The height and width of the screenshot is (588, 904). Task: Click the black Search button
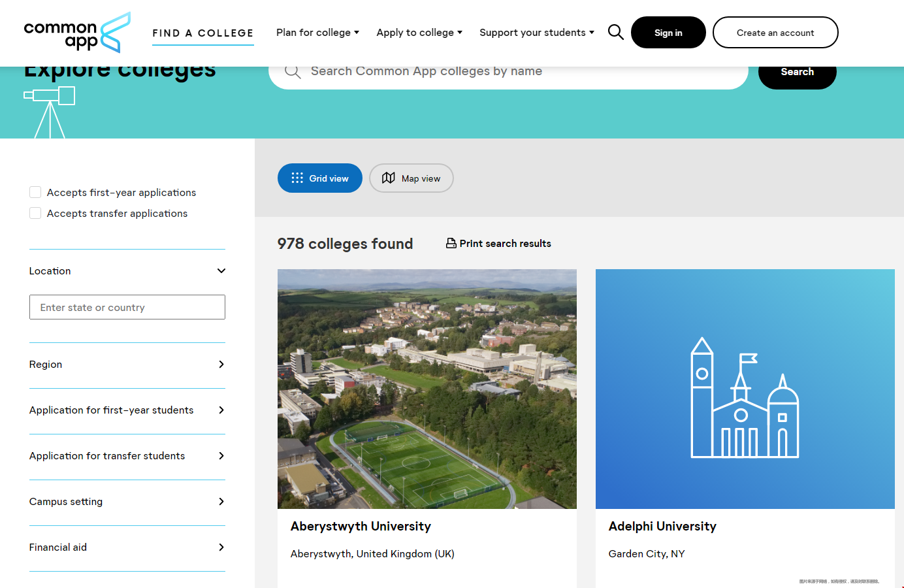798,73
